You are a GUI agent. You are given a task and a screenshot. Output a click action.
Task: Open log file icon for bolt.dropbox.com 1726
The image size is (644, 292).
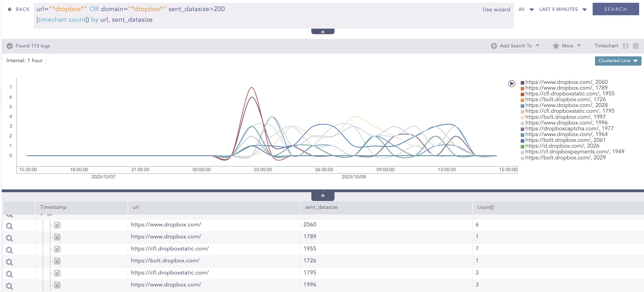click(x=58, y=261)
